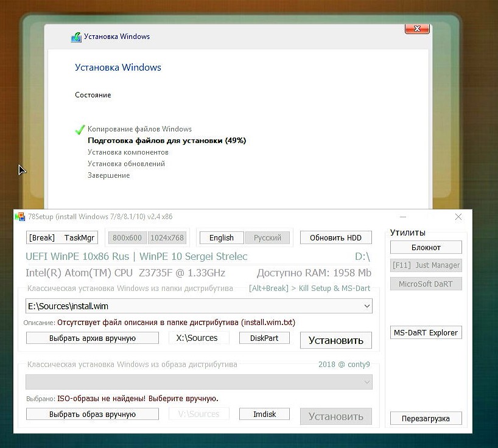Click the Утилиты group label

click(407, 233)
